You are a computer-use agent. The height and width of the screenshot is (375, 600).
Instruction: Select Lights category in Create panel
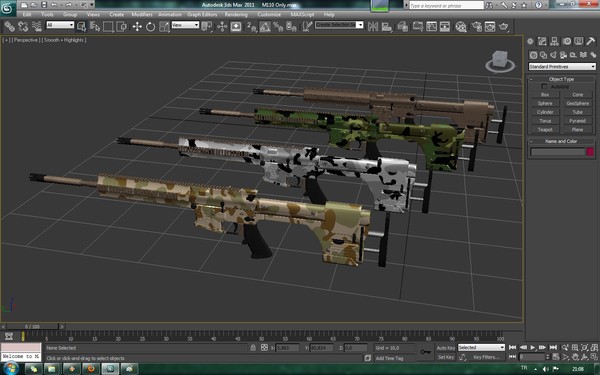553,55
